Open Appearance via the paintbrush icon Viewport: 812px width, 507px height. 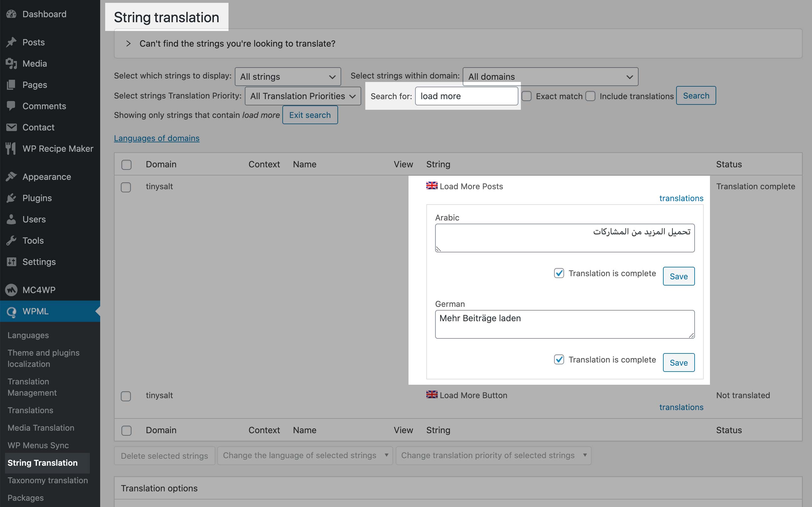(11, 177)
